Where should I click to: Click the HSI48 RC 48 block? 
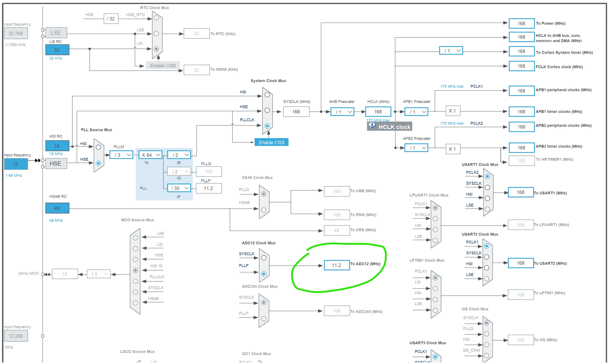57,208
